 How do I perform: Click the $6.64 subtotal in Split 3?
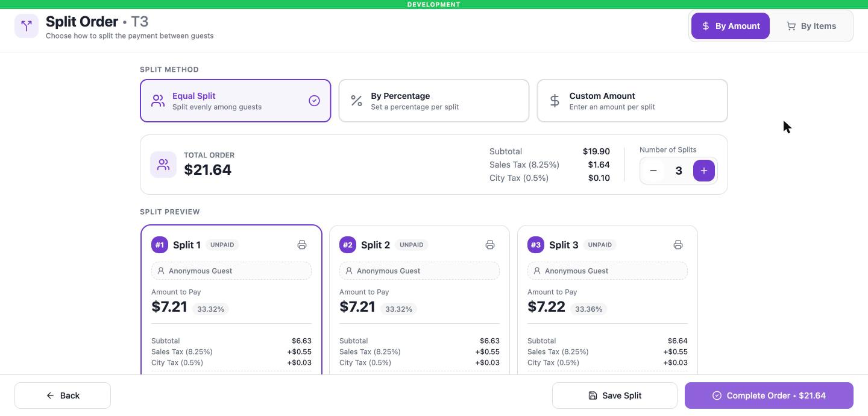[678, 341]
